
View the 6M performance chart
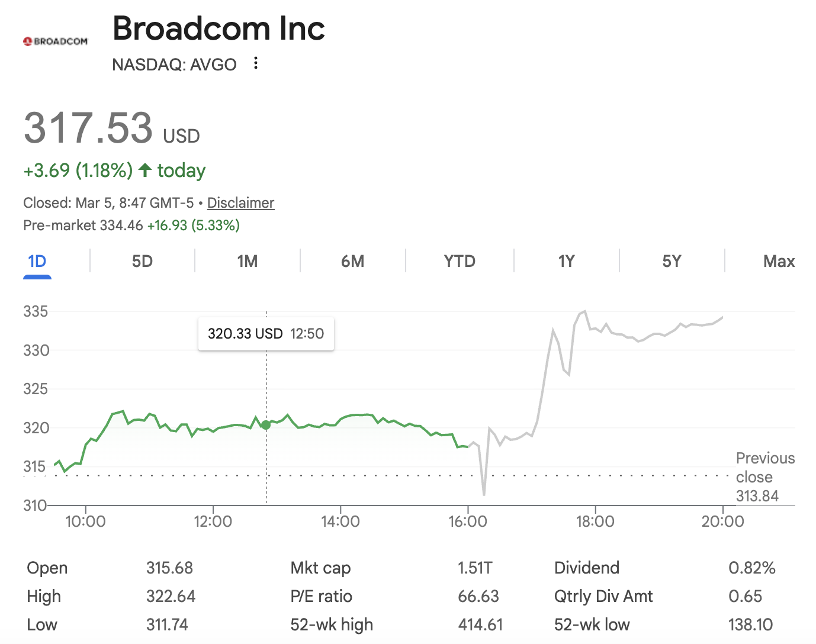coord(353,260)
